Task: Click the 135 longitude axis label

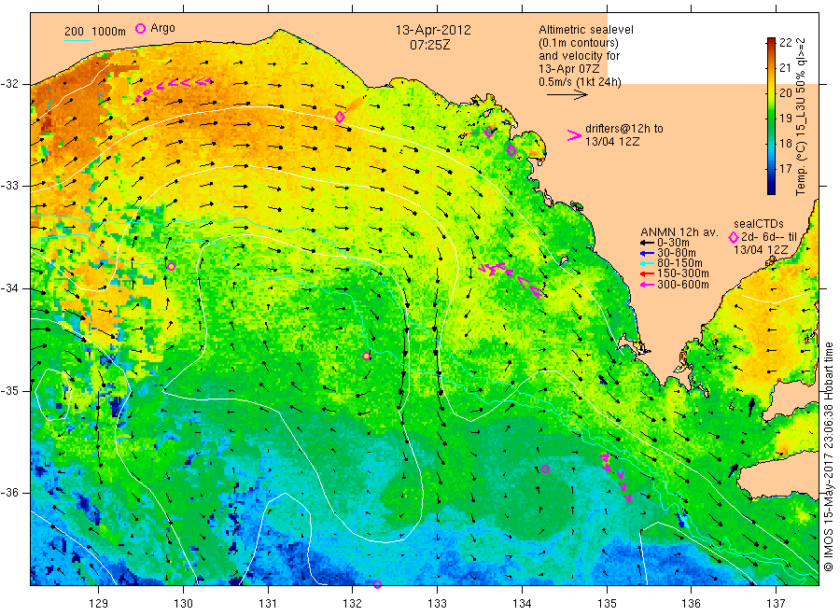Action: click(607, 603)
